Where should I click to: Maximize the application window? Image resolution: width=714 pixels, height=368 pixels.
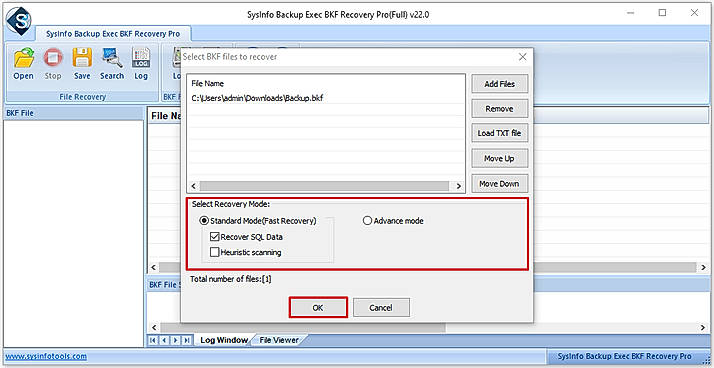pos(663,13)
